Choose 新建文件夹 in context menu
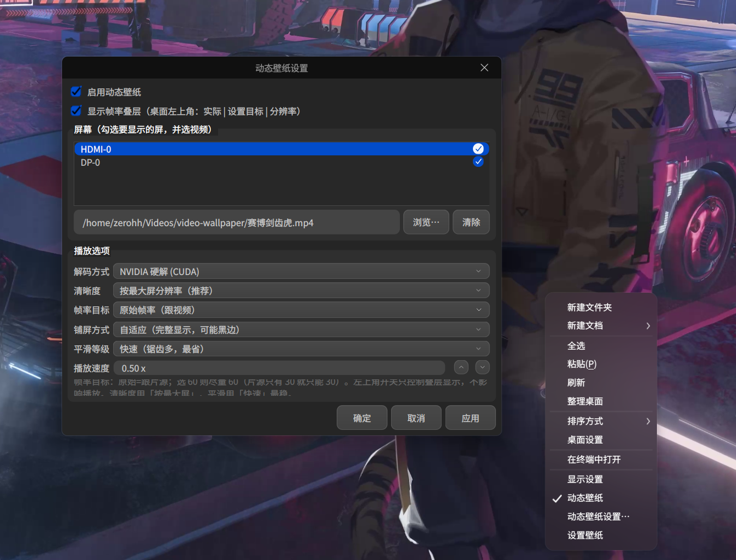 (601, 307)
